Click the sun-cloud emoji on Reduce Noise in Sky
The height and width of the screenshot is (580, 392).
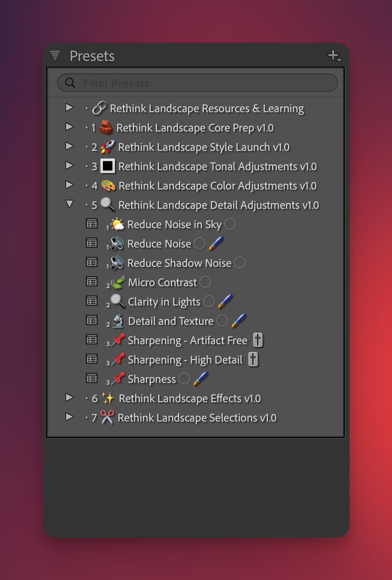[x=117, y=224]
